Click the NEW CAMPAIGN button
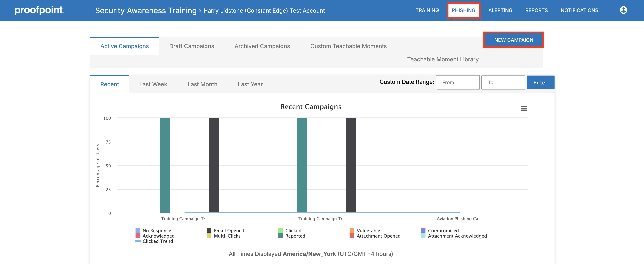The width and height of the screenshot is (644, 264). (x=513, y=40)
